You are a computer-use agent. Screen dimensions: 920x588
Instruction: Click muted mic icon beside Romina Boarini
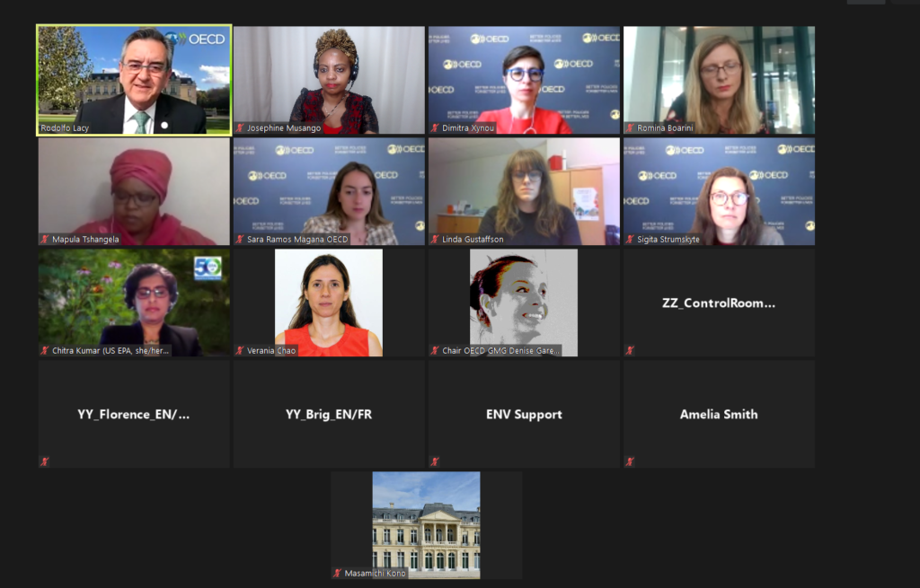[630, 127]
